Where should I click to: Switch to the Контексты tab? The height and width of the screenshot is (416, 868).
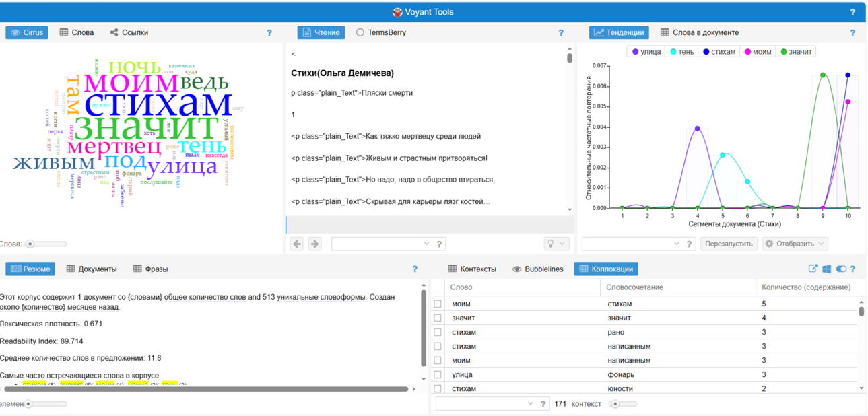coord(471,269)
